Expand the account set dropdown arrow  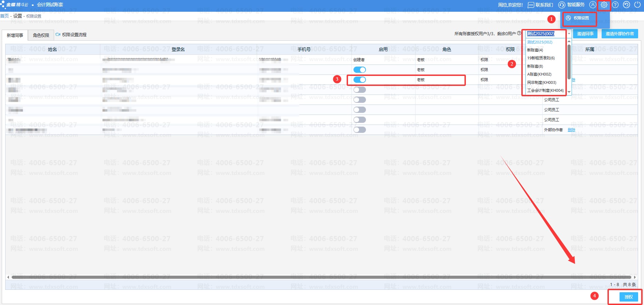[x=569, y=34]
